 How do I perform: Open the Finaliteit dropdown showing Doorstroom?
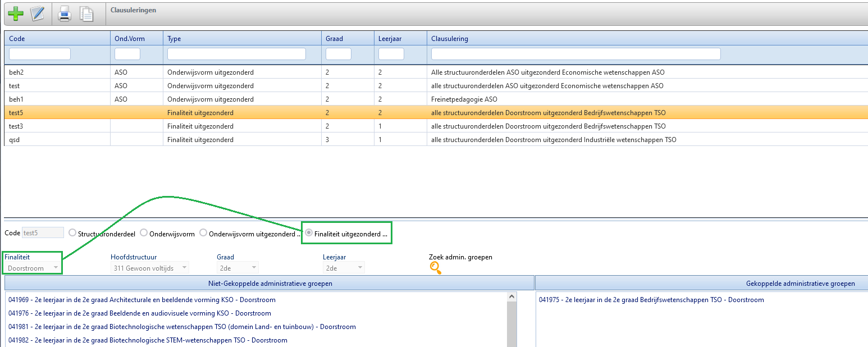tap(33, 268)
